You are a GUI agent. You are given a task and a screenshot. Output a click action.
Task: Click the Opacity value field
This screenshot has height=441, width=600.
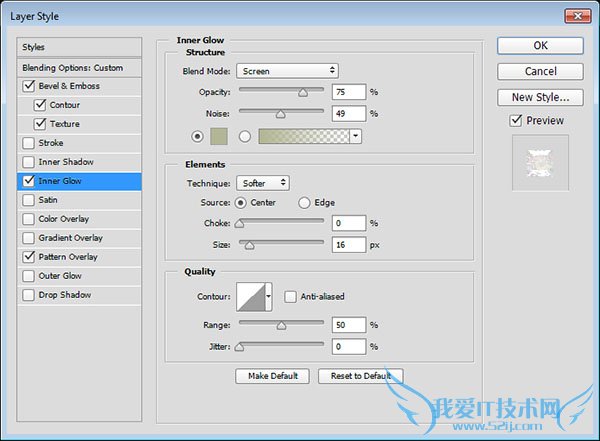click(x=349, y=92)
